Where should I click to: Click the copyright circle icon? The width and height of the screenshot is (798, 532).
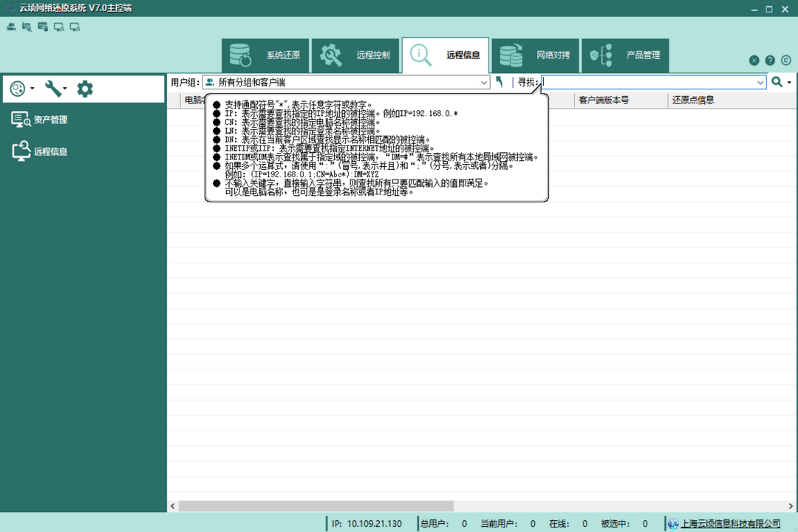point(785,61)
